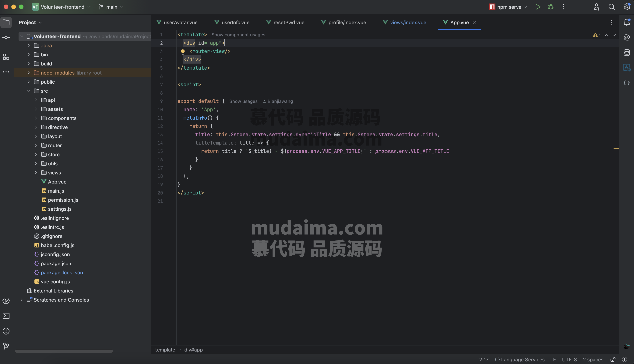Select main.js in project tree
The height and width of the screenshot is (364, 634).
click(x=56, y=191)
